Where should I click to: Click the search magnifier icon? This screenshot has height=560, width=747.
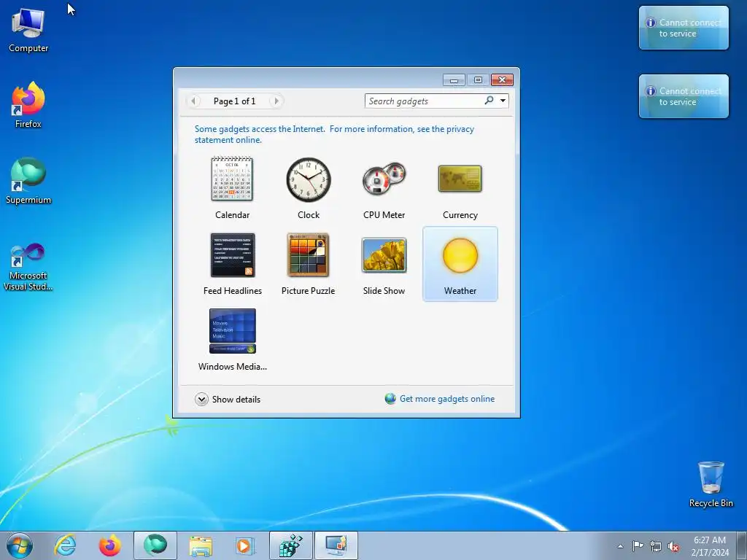(x=489, y=101)
